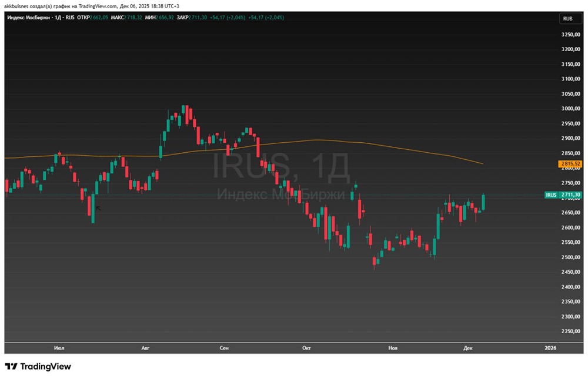This screenshot has width=588, height=379.
Task: Click the 3000,00 price axis label
Action: click(x=570, y=108)
